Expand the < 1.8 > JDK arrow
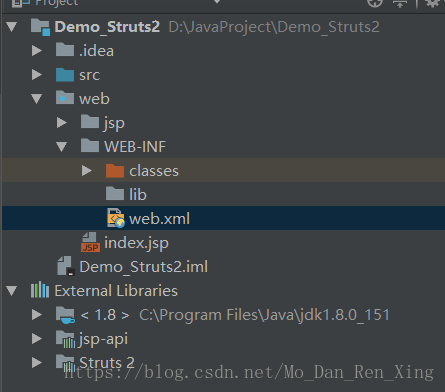 click(37, 315)
